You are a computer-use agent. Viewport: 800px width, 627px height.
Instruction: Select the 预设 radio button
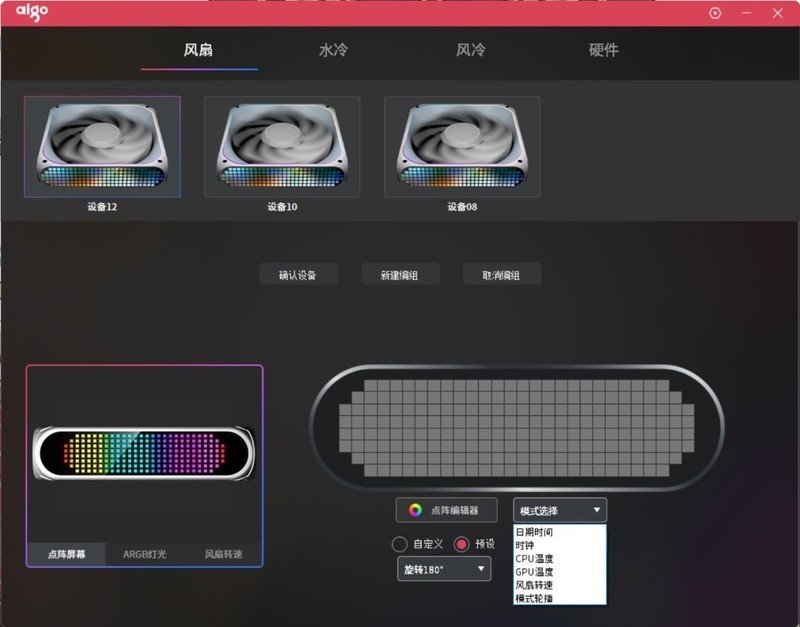(x=459, y=541)
